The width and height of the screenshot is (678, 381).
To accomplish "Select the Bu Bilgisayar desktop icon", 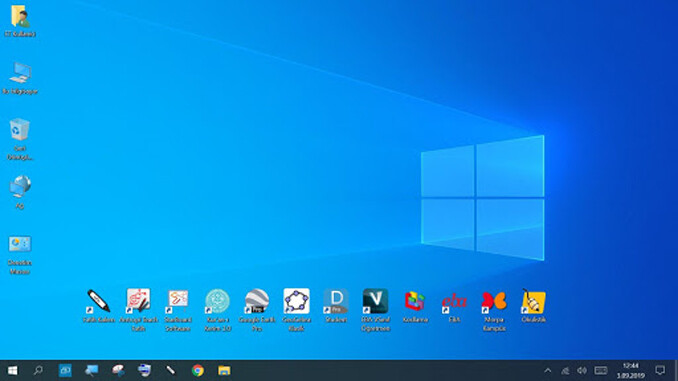I will coord(20,73).
